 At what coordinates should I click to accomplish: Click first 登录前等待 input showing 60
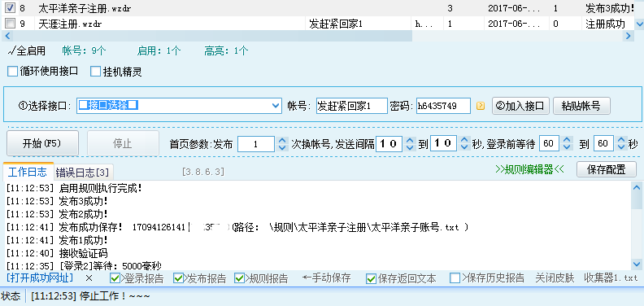click(x=550, y=143)
